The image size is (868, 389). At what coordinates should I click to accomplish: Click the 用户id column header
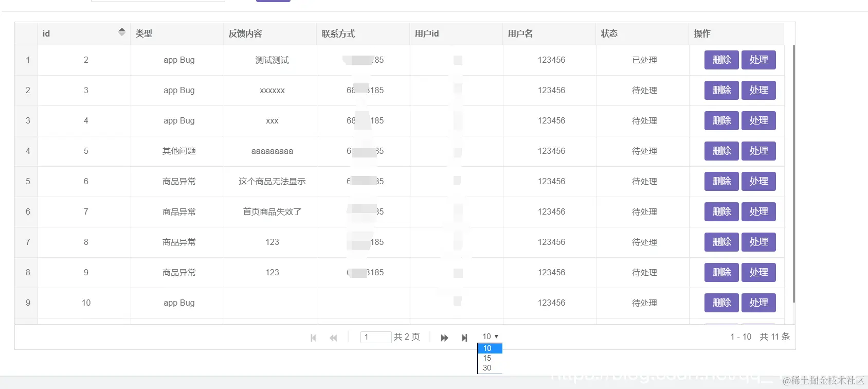pyautogui.click(x=457, y=33)
